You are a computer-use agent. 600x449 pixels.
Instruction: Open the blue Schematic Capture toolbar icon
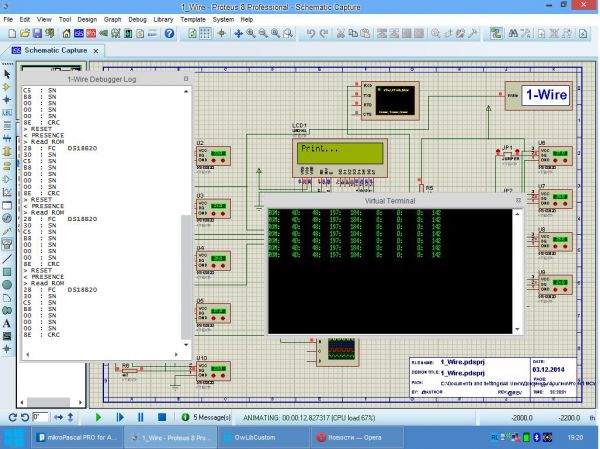[79, 34]
